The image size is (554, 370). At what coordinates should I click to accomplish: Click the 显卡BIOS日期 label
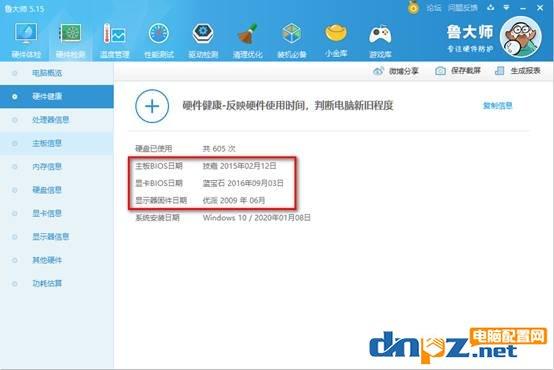point(159,183)
